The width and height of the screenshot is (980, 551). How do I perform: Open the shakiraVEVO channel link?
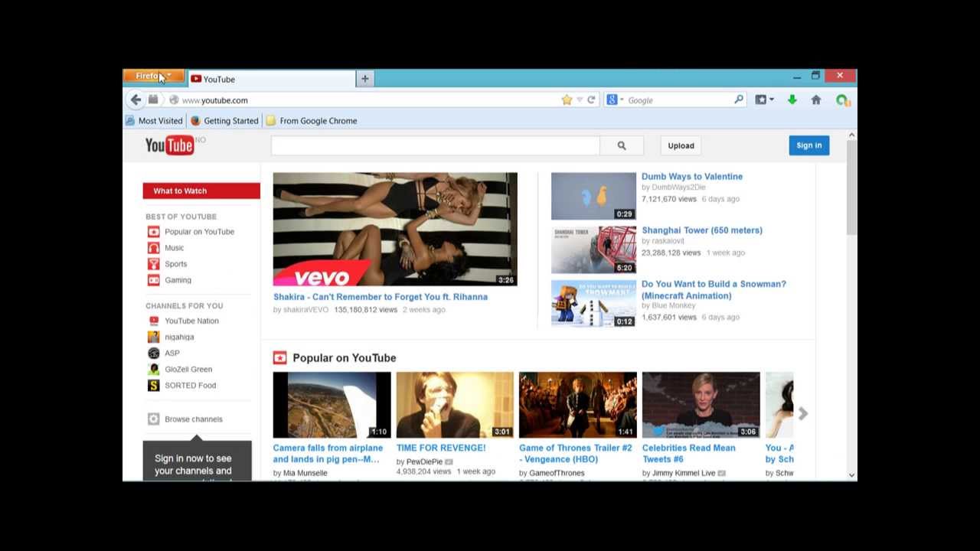coord(305,310)
